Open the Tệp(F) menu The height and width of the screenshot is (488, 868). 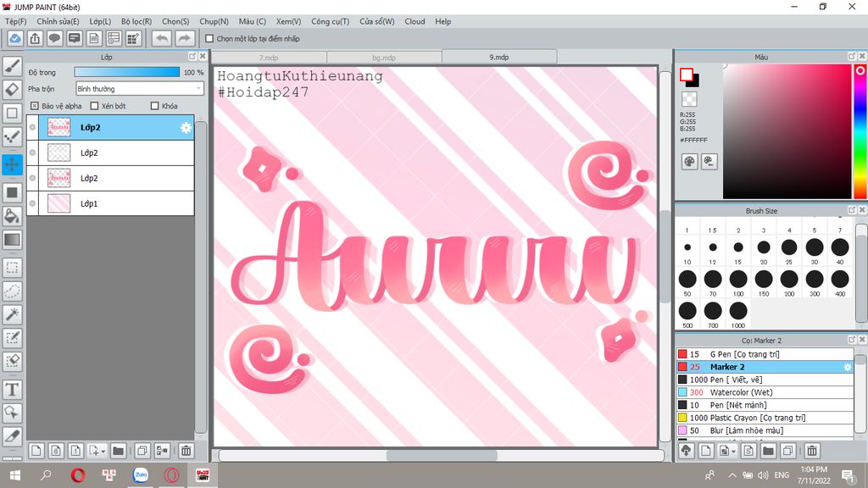coord(15,21)
